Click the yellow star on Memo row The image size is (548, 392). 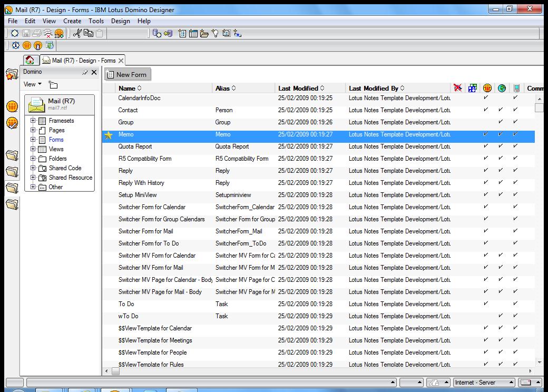click(x=109, y=135)
